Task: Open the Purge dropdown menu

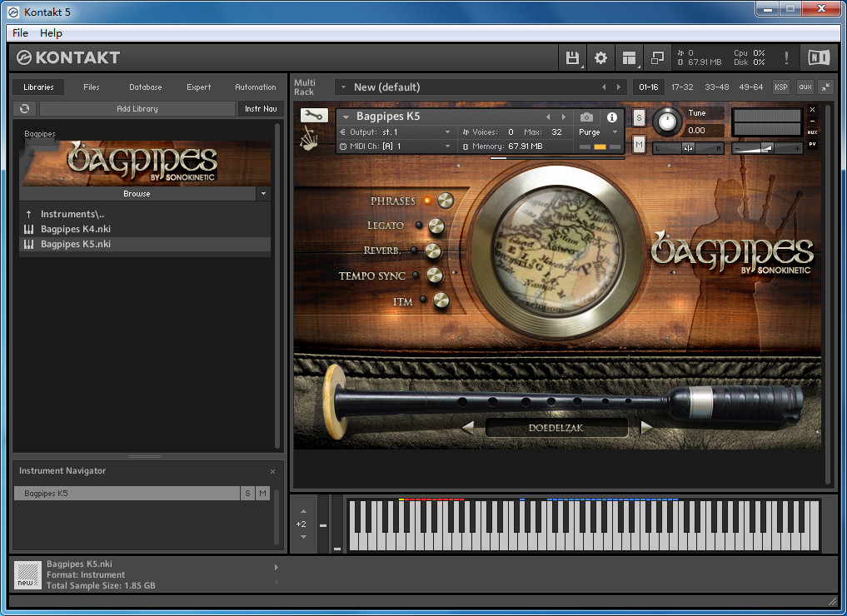Action: 615,132
